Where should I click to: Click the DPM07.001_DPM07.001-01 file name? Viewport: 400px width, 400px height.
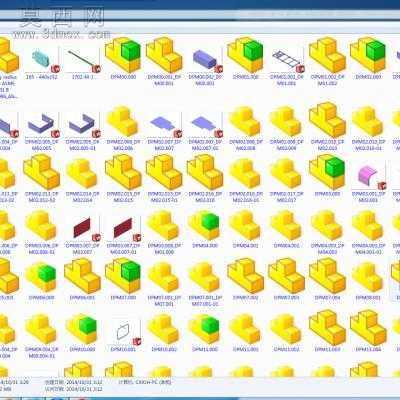point(205,301)
